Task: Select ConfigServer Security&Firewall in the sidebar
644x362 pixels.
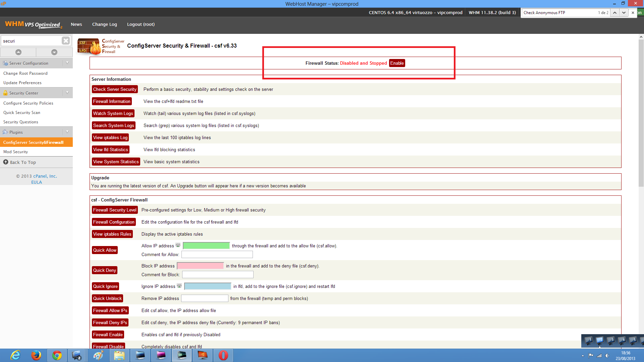Action: click(36, 142)
